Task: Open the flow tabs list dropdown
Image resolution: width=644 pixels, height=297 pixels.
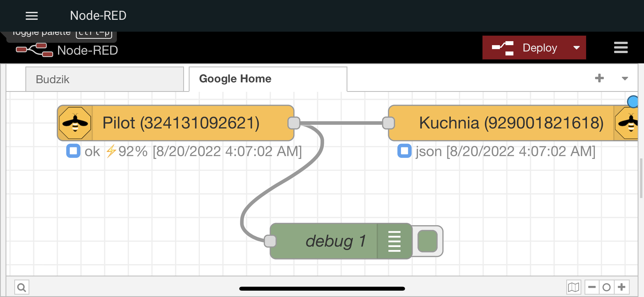Action: tap(625, 78)
